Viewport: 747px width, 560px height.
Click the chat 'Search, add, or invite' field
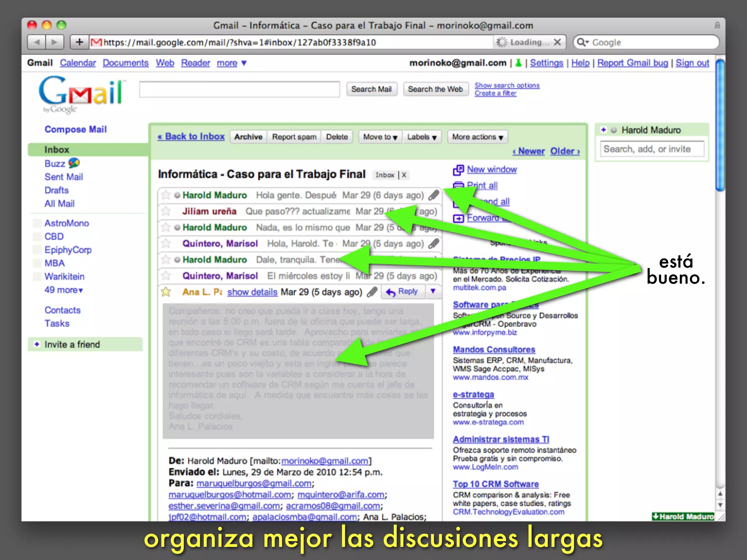(652, 149)
